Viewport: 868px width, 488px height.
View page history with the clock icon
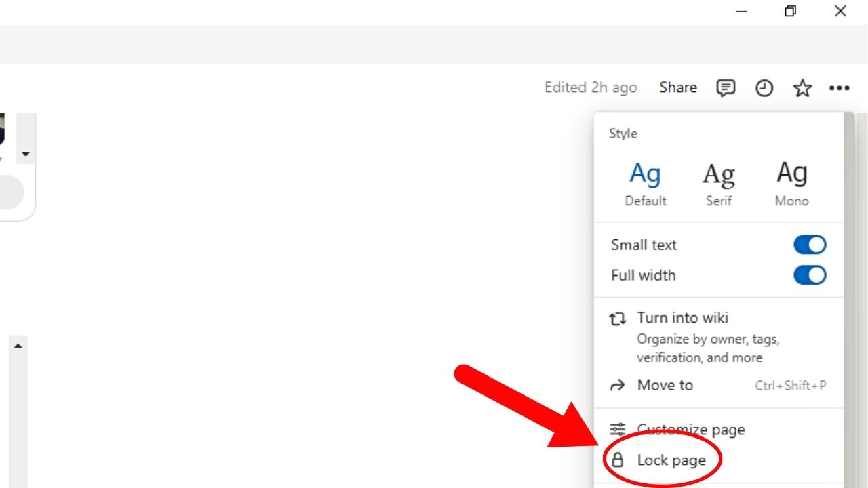point(764,87)
